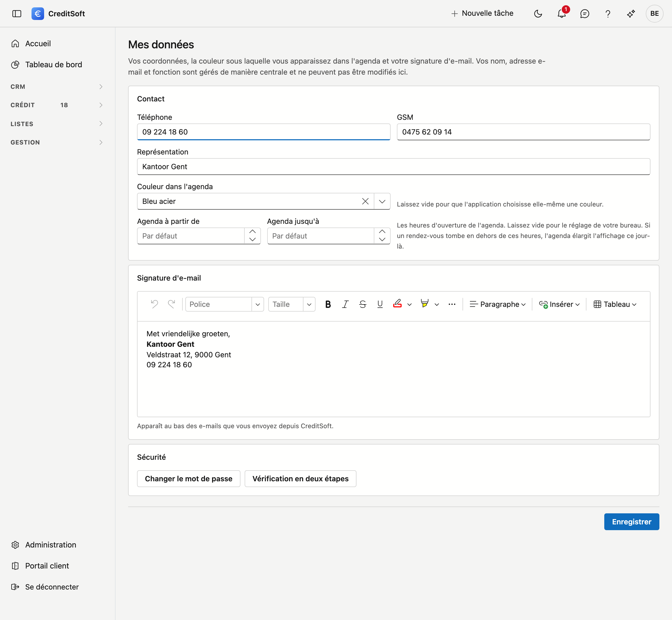Show more formatting options ellipsis

point(452,304)
